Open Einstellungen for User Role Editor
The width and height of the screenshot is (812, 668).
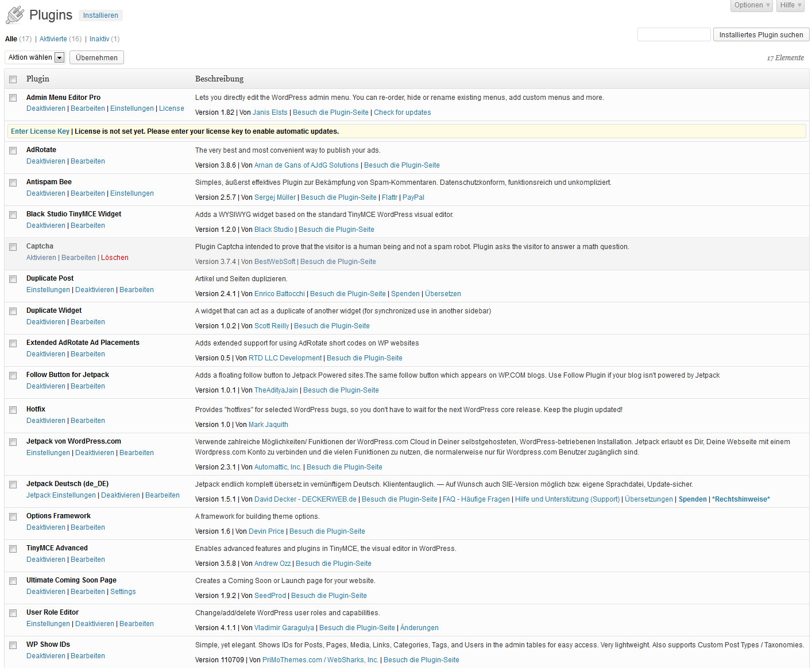[x=48, y=624]
